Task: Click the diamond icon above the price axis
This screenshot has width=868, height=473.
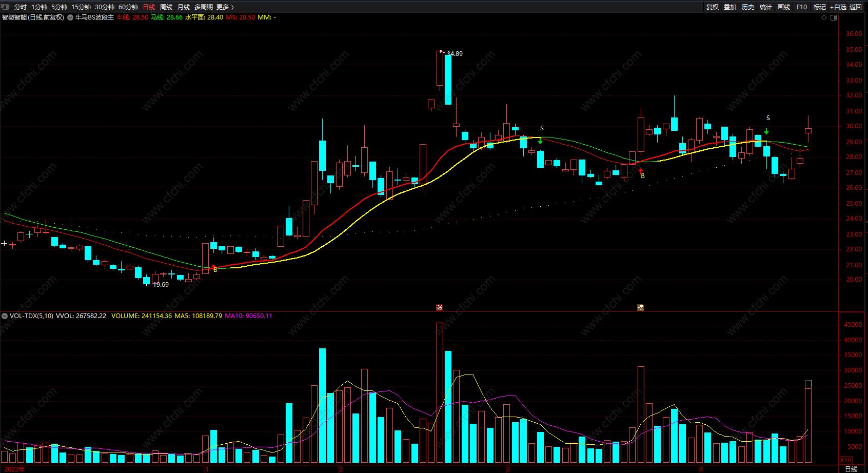Action: (x=824, y=17)
